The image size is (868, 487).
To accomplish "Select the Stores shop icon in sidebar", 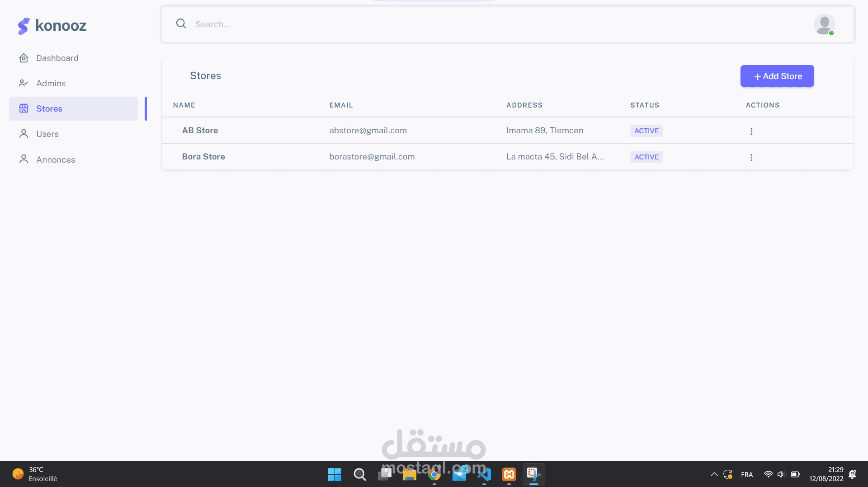I will point(24,108).
